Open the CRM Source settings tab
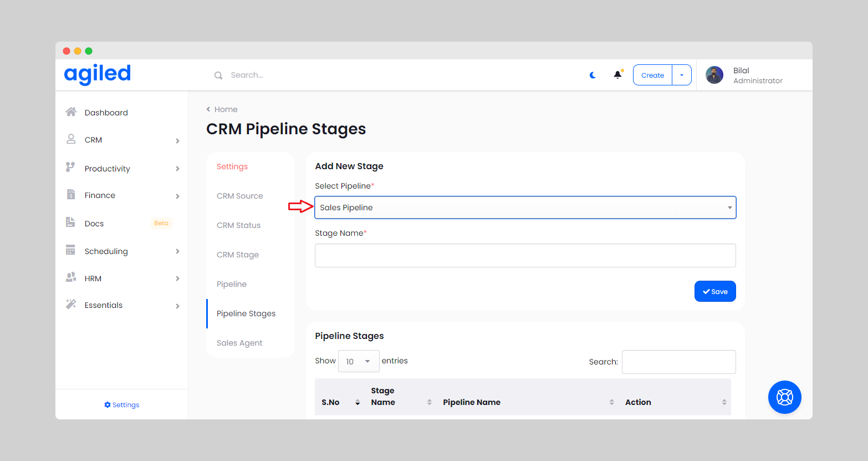Screen dimensions: 868x461 coord(239,196)
